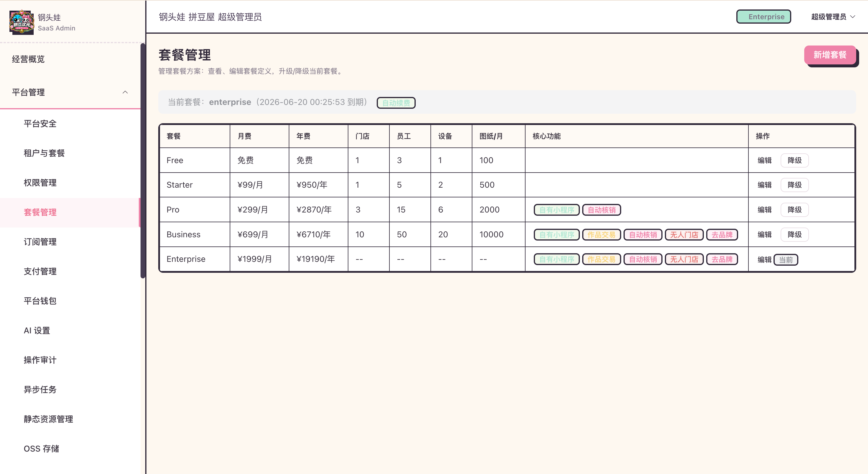This screenshot has width=868, height=474.
Task: Open 操作审计 sidebar item
Action: [x=70, y=360]
